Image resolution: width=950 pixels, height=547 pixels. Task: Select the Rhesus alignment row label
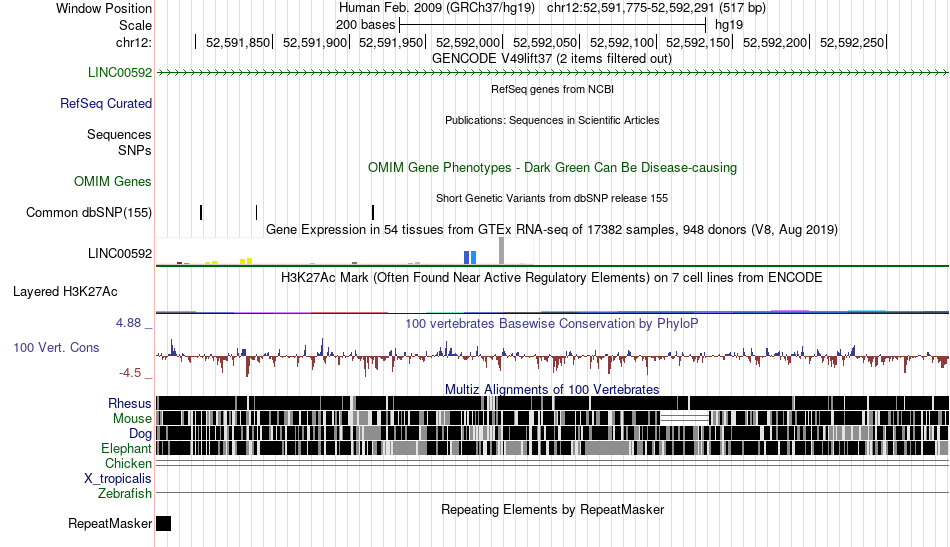[130, 403]
